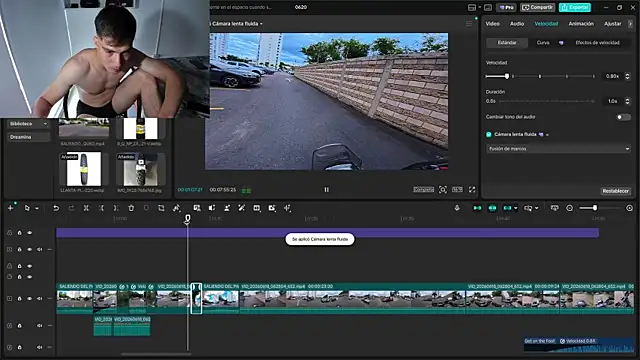Image resolution: width=640 pixels, height=360 pixels.
Task: Select the crop tool in timeline toolbar
Action: pyautogui.click(x=161, y=208)
